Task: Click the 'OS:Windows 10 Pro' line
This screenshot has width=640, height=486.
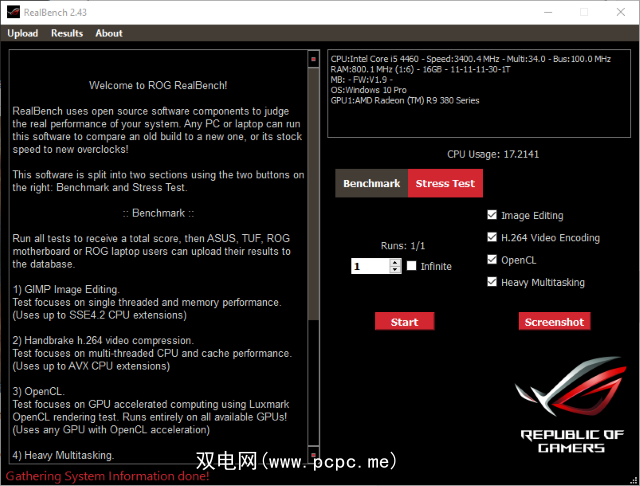Action: pyautogui.click(x=369, y=90)
